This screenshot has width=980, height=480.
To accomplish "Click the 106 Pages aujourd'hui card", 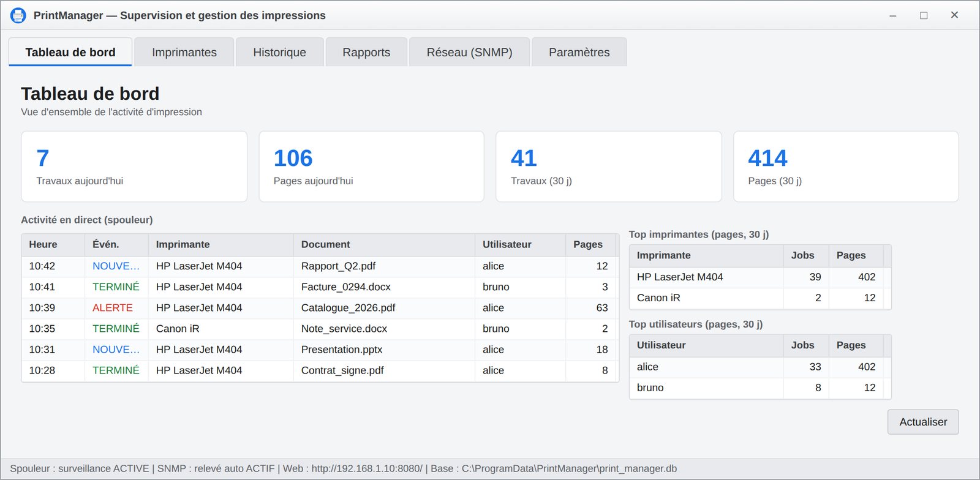I will (x=371, y=167).
